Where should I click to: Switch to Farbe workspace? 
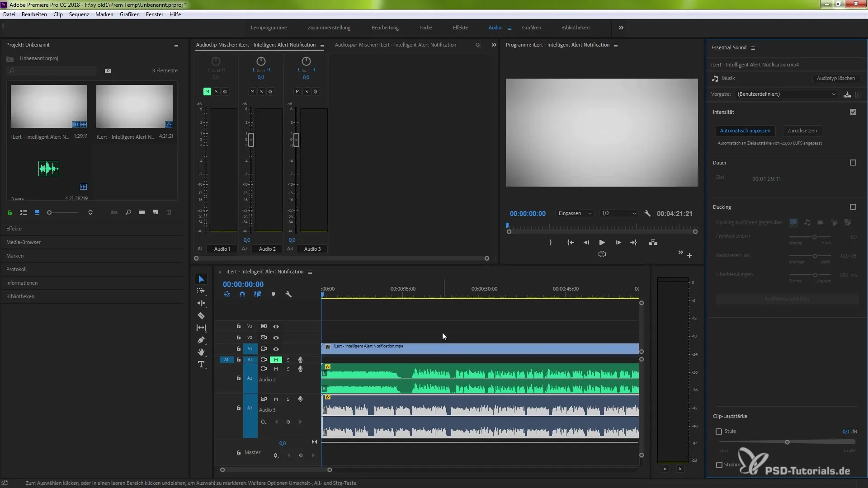click(x=426, y=28)
